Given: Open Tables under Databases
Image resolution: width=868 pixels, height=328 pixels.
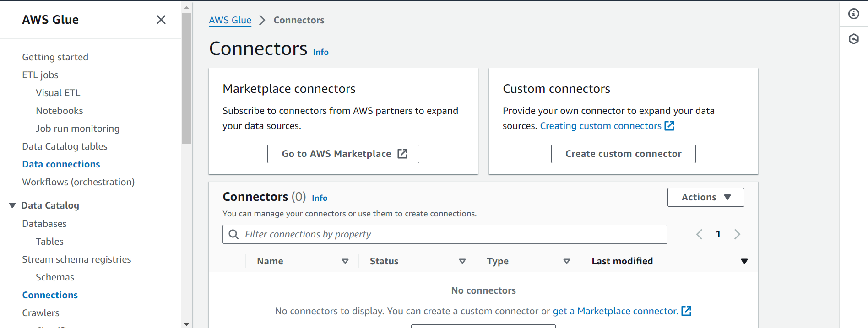Looking at the screenshot, I should [x=49, y=242].
